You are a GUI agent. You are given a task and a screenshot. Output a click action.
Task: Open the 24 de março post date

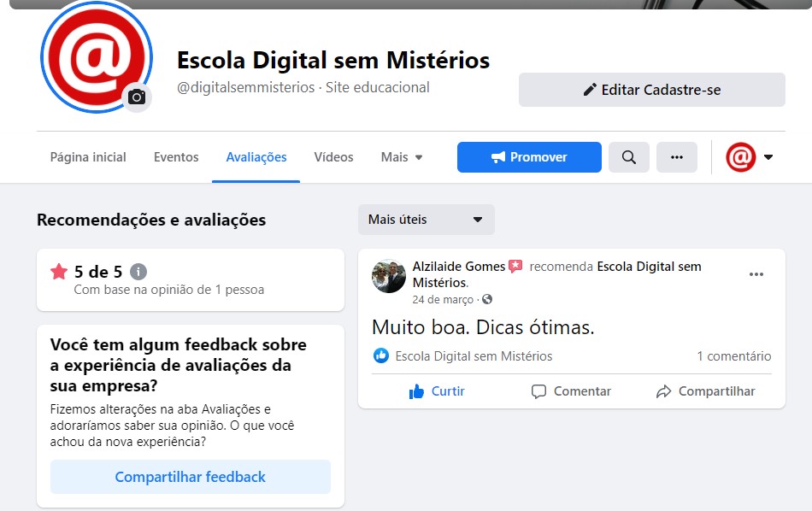pos(443,299)
